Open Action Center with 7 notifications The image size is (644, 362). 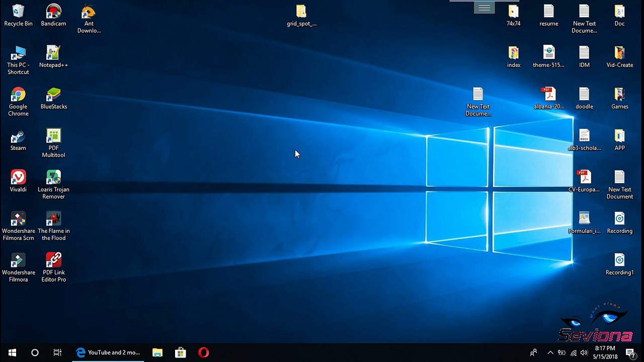click(x=630, y=352)
